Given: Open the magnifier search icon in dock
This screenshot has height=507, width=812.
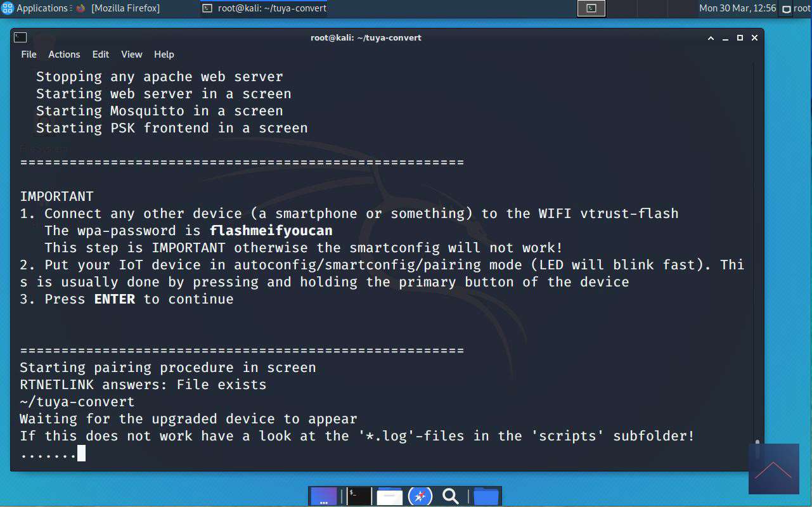Looking at the screenshot, I should point(451,496).
